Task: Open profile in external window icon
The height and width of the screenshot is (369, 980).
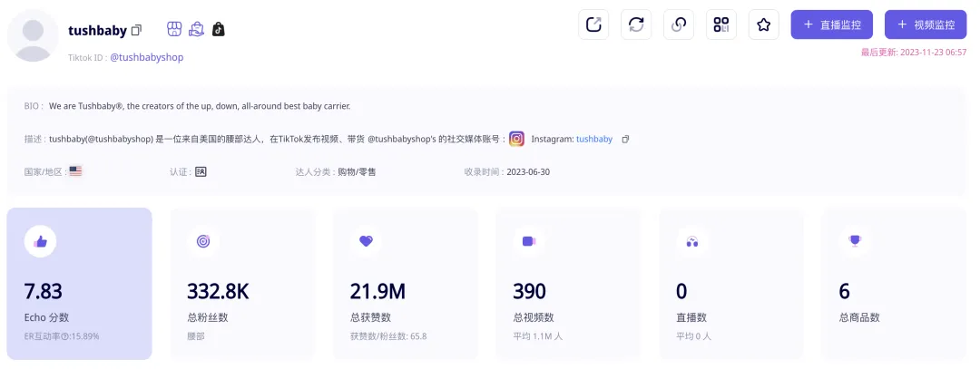Action: coord(593,24)
